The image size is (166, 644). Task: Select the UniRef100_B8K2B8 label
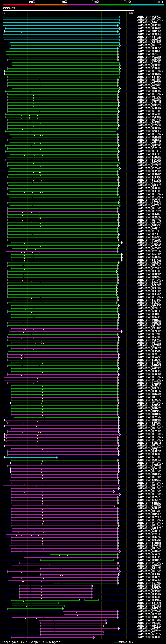coord(149,597)
